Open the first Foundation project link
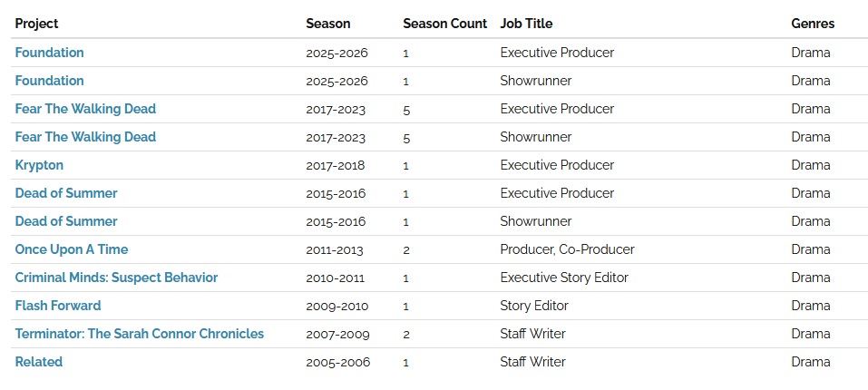Viewport: 868px width, 390px height. (x=49, y=53)
